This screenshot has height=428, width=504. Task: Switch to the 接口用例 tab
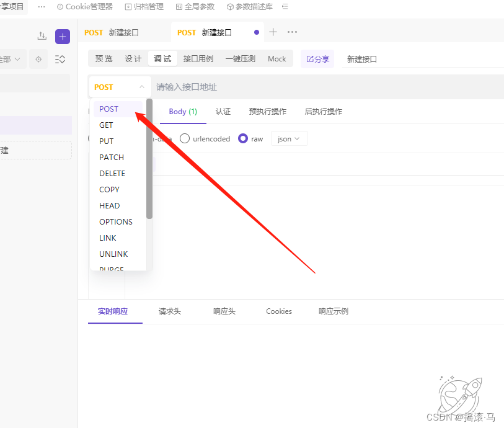point(198,58)
